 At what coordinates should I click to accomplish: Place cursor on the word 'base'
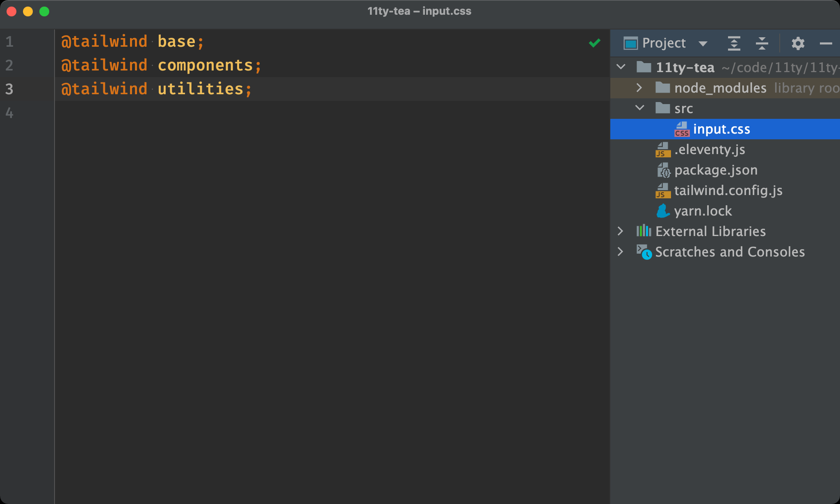[x=176, y=42]
